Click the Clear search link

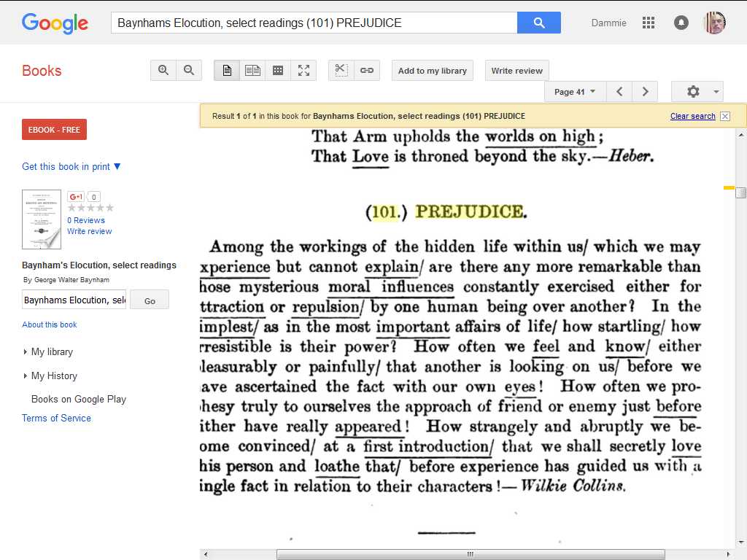click(x=693, y=116)
